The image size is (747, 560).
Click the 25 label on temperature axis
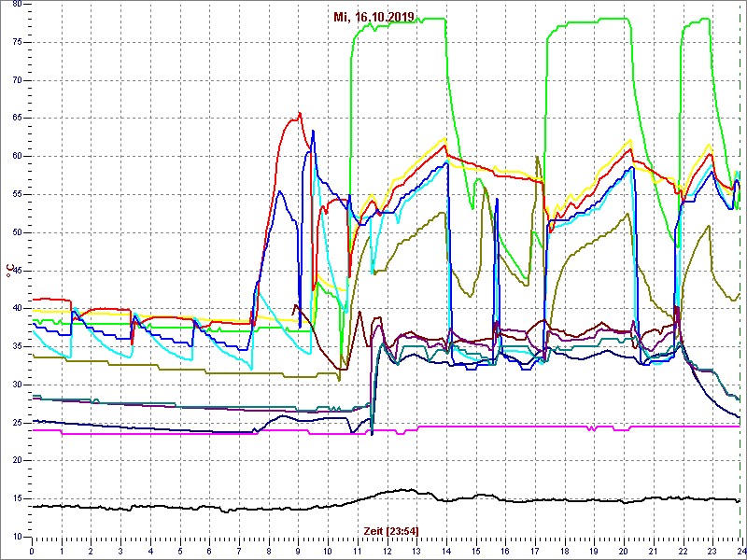click(16, 423)
